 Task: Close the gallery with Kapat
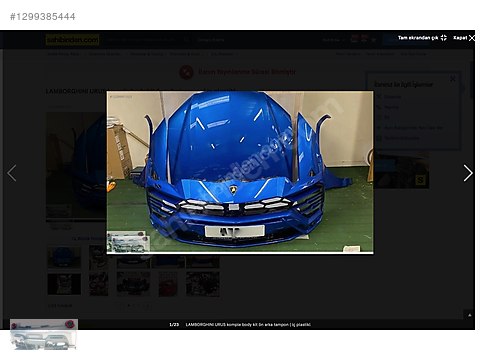click(x=464, y=38)
